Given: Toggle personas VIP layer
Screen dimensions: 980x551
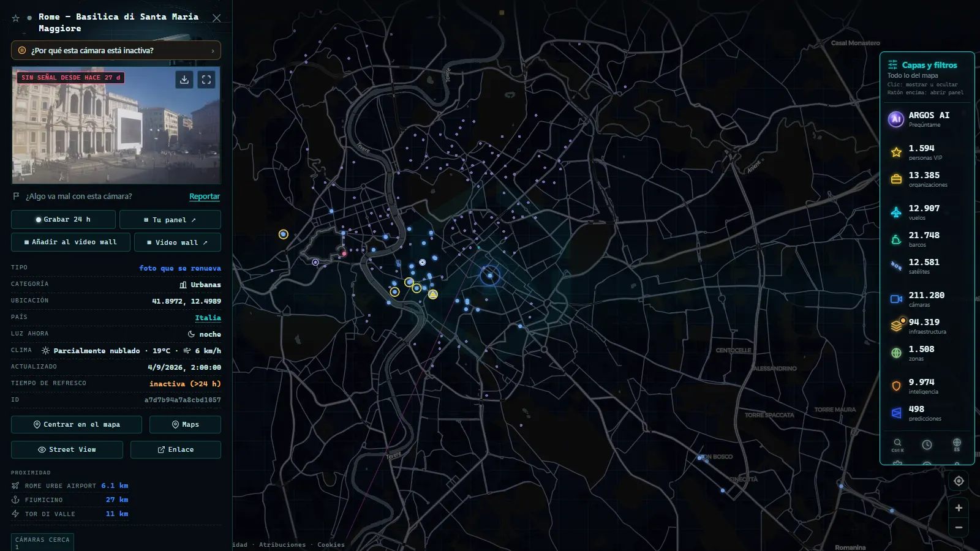Looking at the screenshot, I should [927, 152].
